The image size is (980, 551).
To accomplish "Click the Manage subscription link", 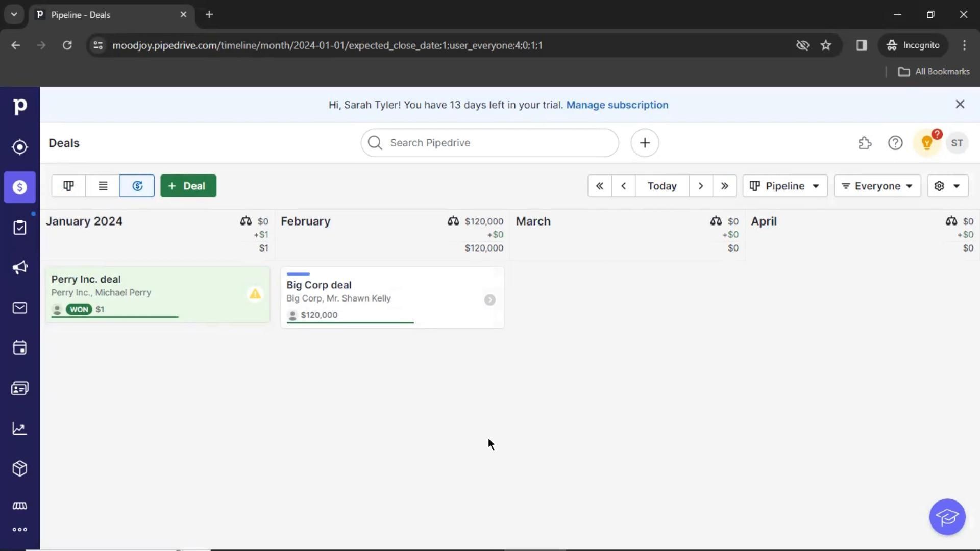I will 617,105.
